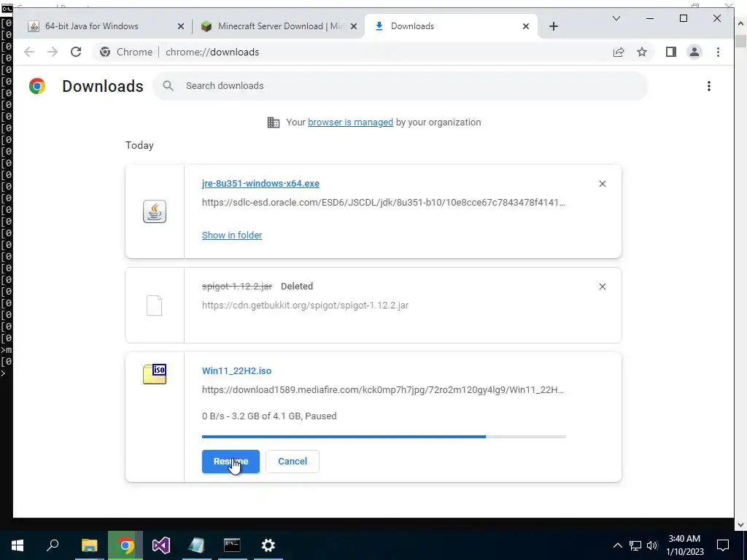The width and height of the screenshot is (747, 560).
Task: Bookmark this tab with the star icon
Action: point(642,52)
